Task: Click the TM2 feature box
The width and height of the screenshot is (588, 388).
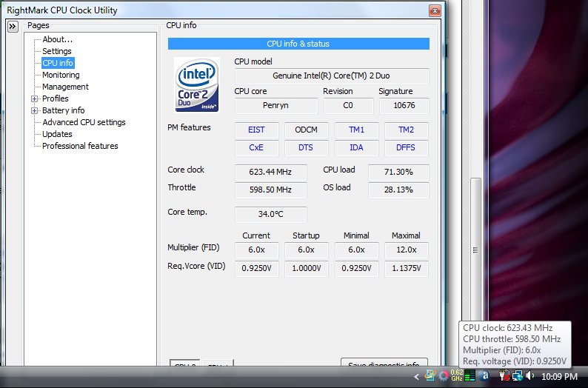Action: pyautogui.click(x=406, y=130)
